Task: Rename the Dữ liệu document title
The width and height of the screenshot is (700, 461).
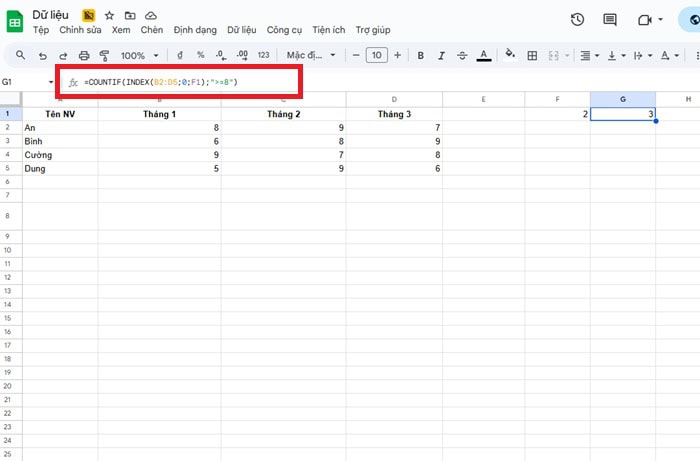Action: pyautogui.click(x=50, y=15)
